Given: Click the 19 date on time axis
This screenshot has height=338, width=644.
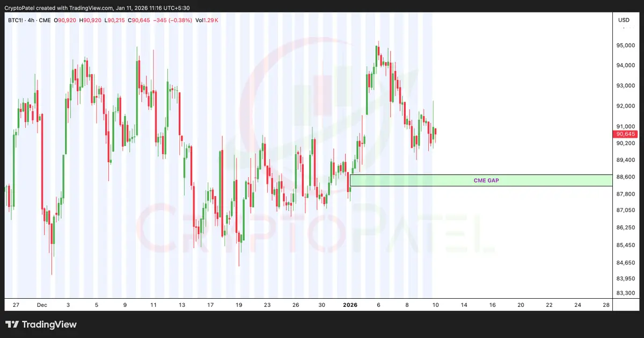Looking at the screenshot, I should (239, 305).
